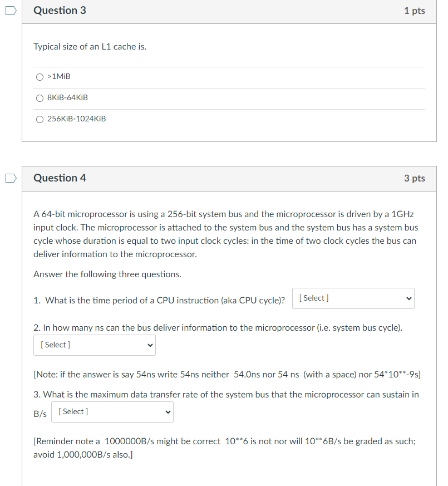Screen dimensions: 448x486
Task: Click the flag icon beside Question 4
Action: click(x=9, y=178)
